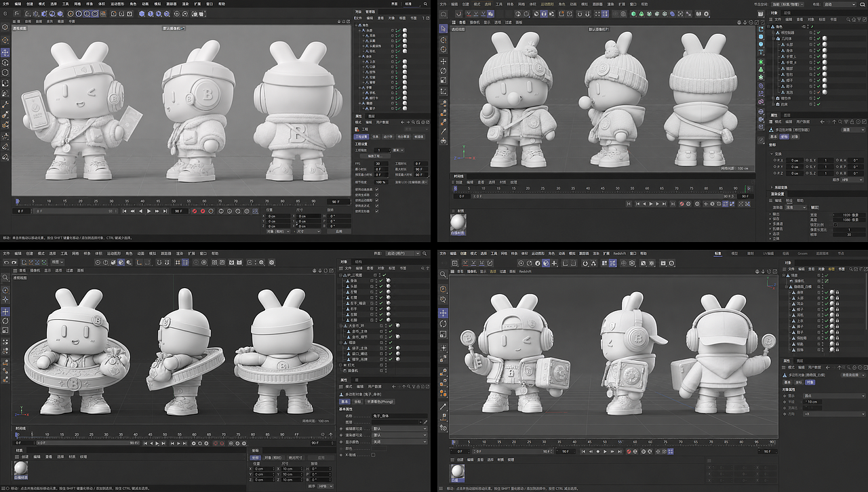Open Redshift menu in cap-rabbit window menu bar

click(x=620, y=253)
